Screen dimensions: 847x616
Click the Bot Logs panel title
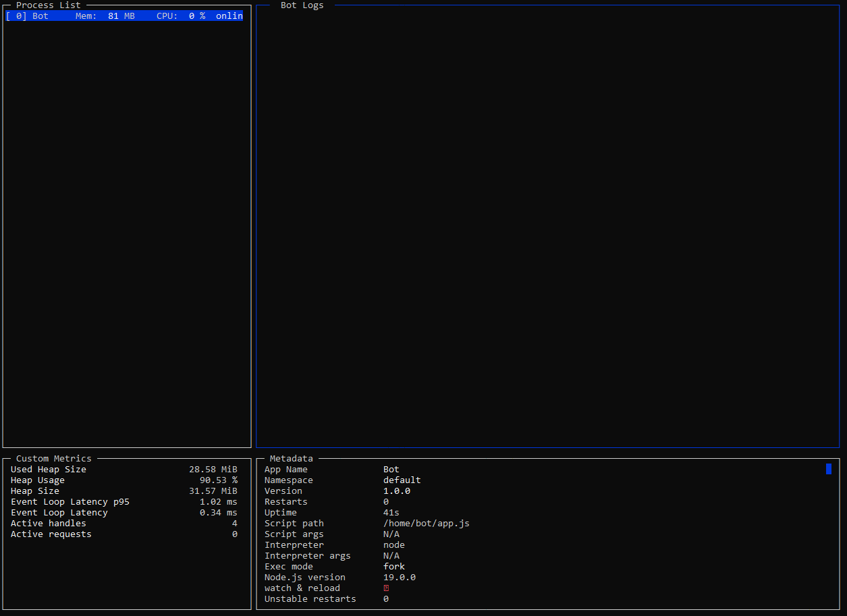point(302,5)
